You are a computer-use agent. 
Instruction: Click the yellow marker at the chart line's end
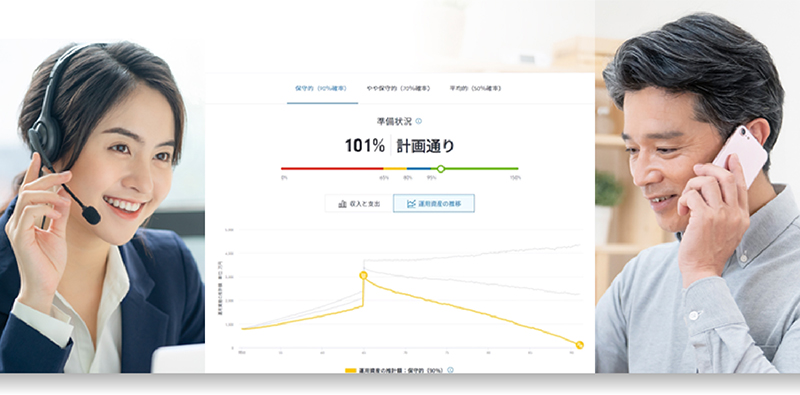coord(580,345)
